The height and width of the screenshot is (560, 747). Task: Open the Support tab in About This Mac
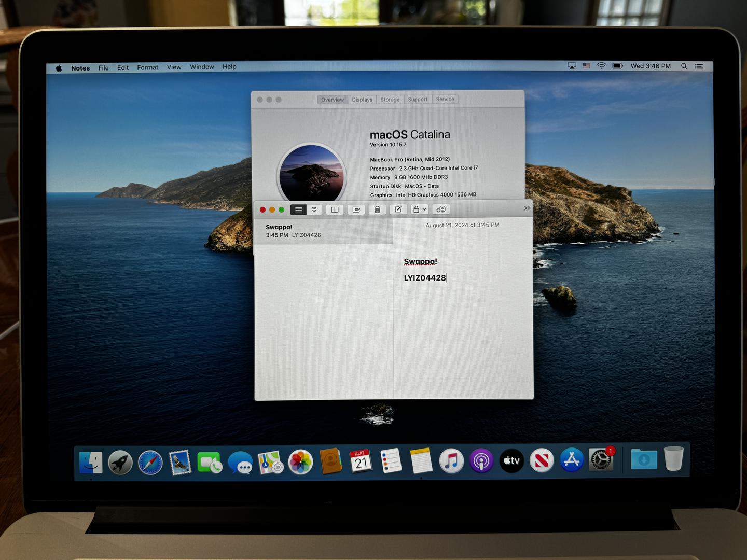(x=418, y=99)
